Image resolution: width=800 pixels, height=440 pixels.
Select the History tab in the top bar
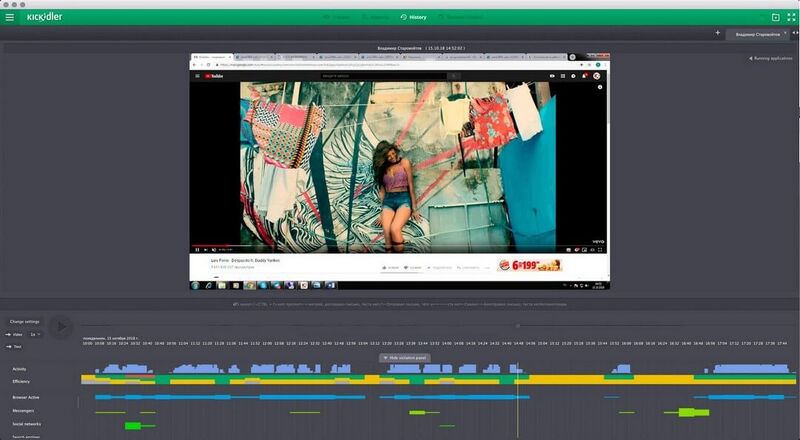click(x=413, y=17)
